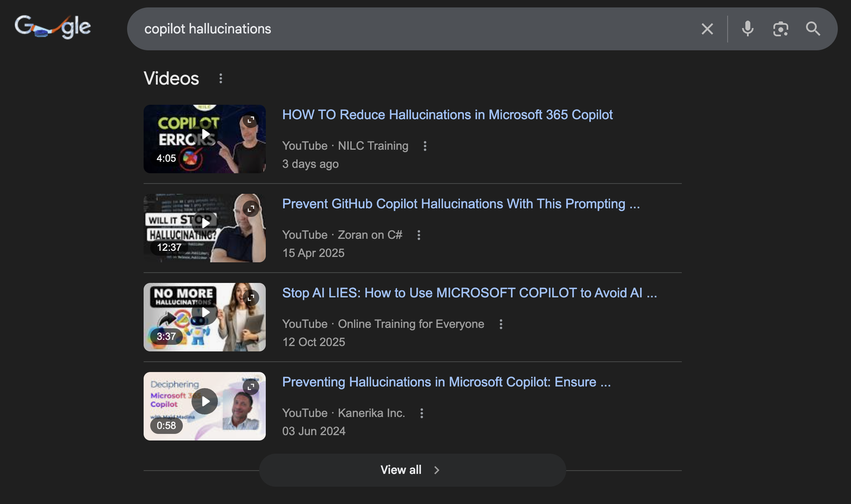The height and width of the screenshot is (504, 851).
Task: Play the Will It Stop Hallucinating video
Action: (x=205, y=223)
